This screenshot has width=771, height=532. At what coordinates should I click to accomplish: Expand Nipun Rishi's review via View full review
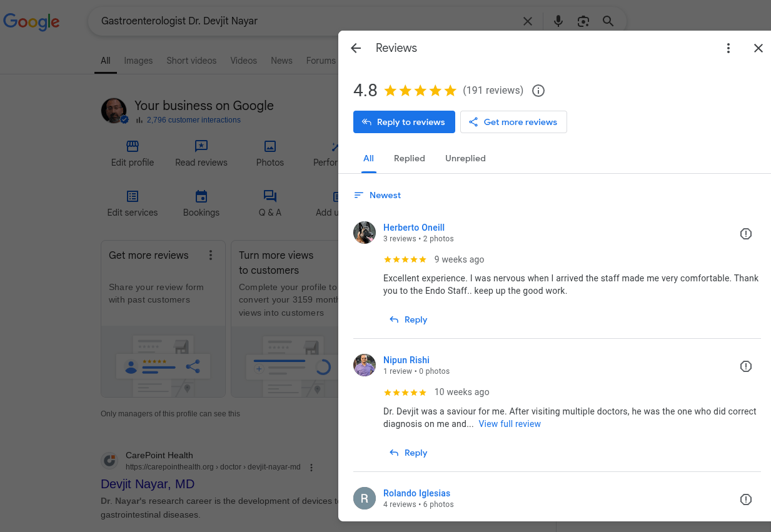point(510,424)
